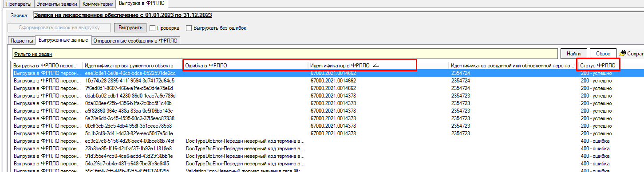
Task: Click the Выгрузить button
Action: click(x=130, y=28)
